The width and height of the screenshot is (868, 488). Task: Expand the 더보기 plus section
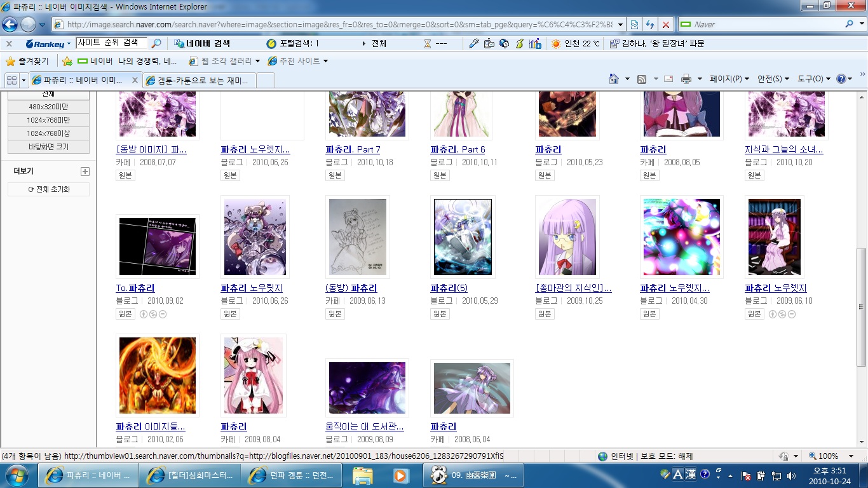coord(85,172)
